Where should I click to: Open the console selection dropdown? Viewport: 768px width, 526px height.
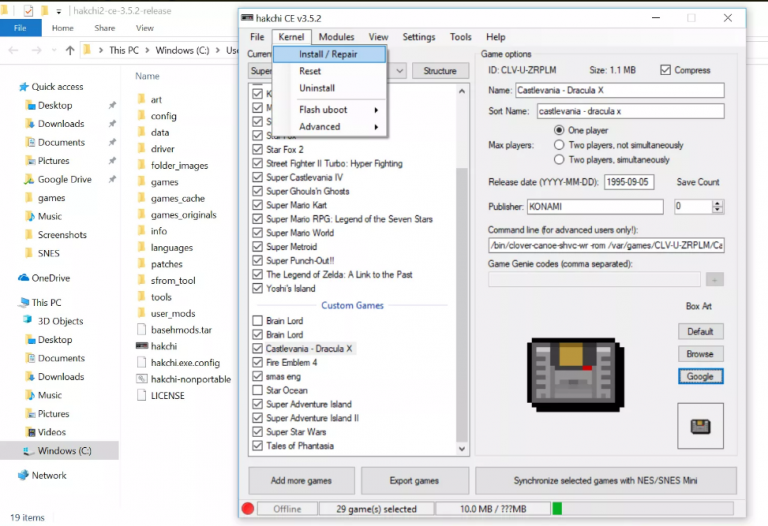[399, 71]
